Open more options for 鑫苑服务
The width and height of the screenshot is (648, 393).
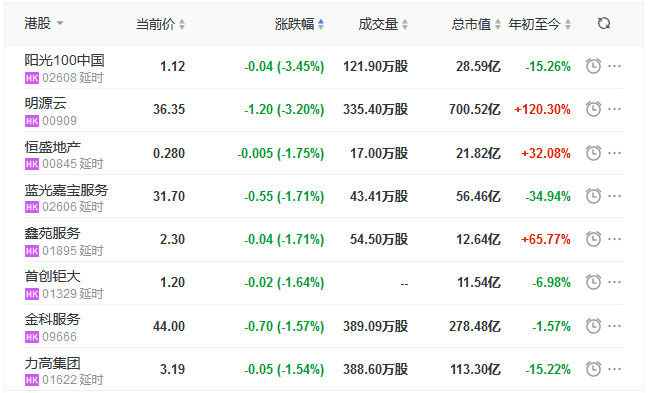pos(615,239)
